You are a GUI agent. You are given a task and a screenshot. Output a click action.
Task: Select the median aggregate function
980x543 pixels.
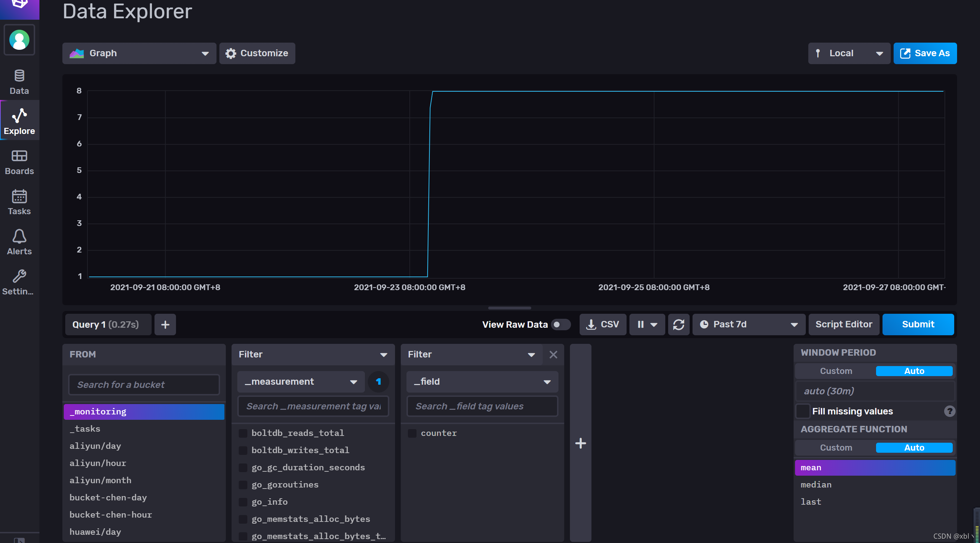875,485
